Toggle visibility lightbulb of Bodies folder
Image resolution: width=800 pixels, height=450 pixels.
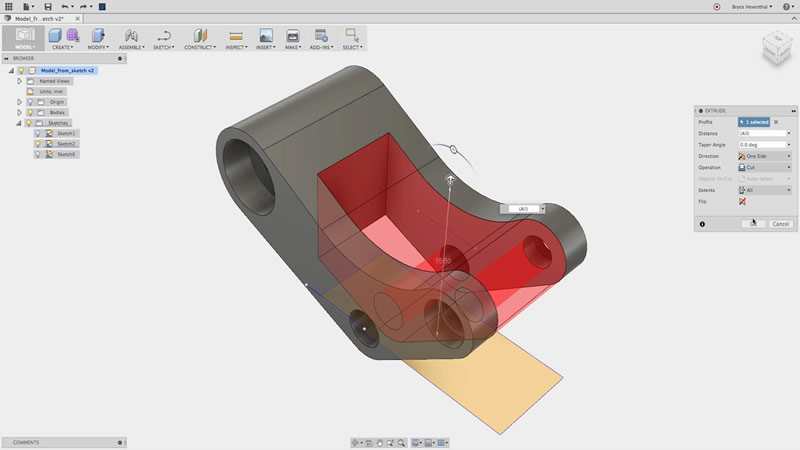point(30,112)
